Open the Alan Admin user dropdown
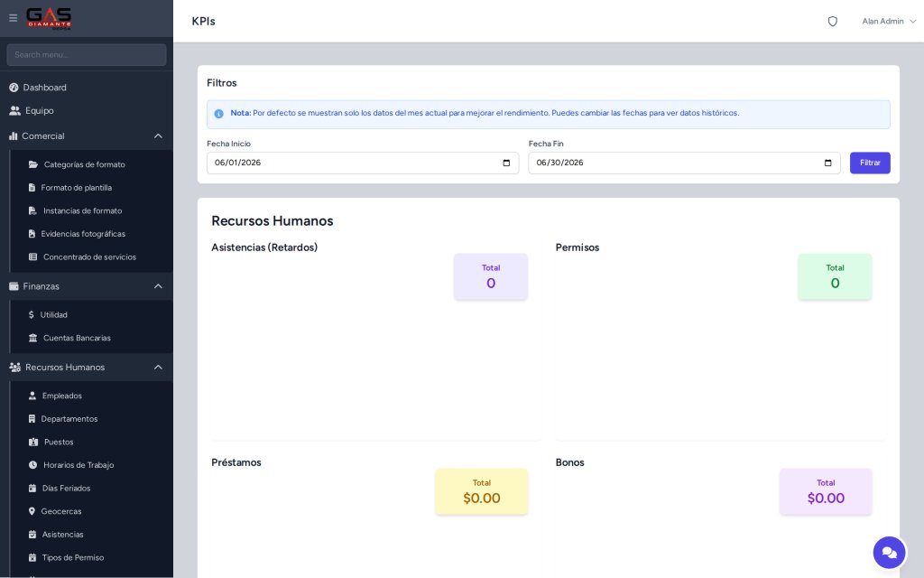 coord(889,22)
